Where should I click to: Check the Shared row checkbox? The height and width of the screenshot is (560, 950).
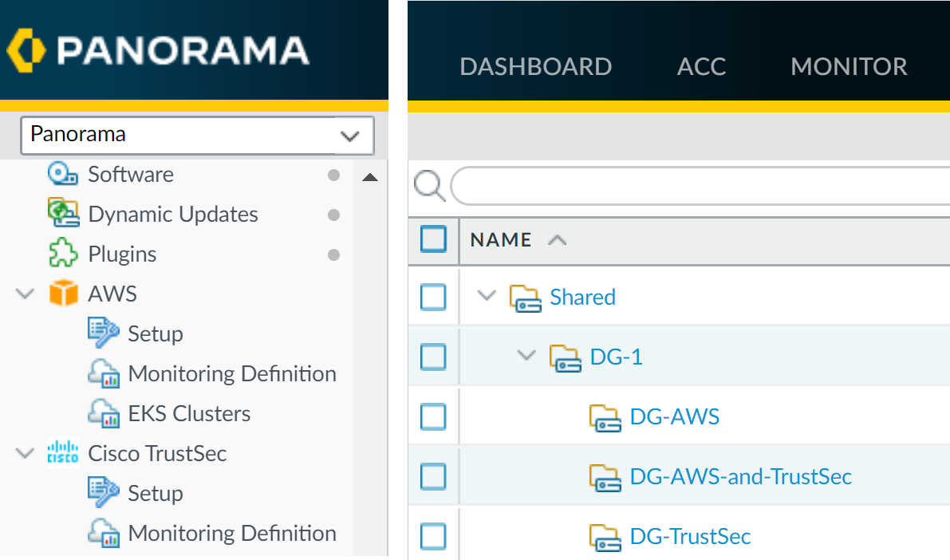click(433, 297)
